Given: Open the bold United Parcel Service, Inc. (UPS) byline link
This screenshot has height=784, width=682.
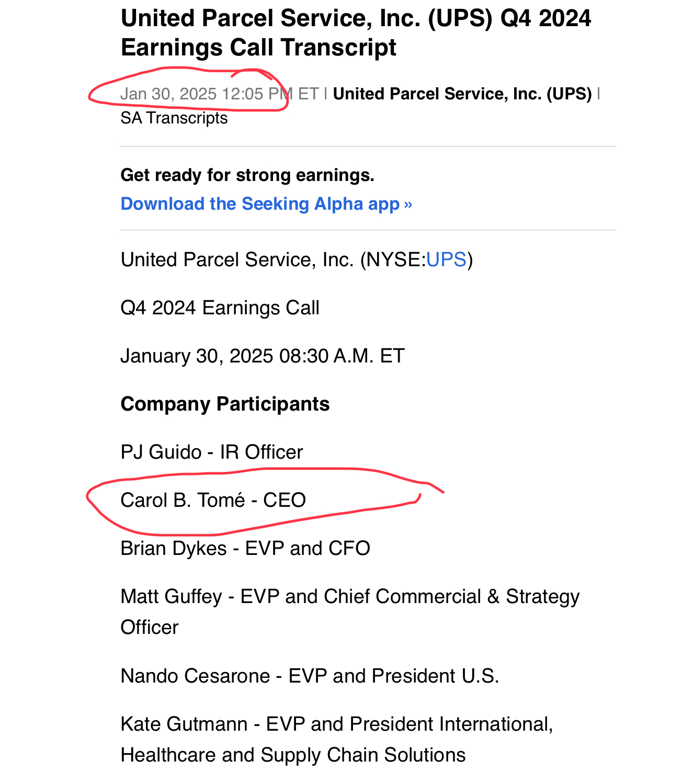Looking at the screenshot, I should coord(462,94).
